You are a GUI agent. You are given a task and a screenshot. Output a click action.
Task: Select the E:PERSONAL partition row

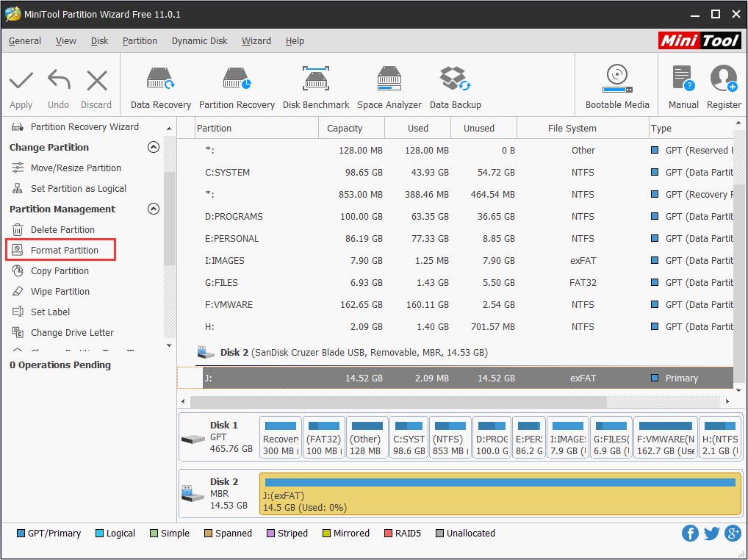pyautogui.click(x=455, y=239)
